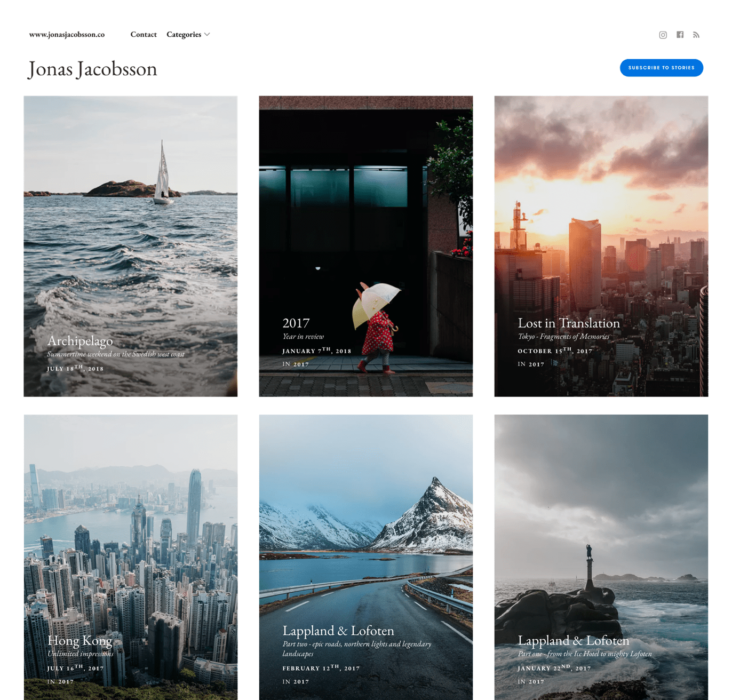The width and height of the screenshot is (732, 700).
Task: Click the RSS feed icon
Action: tap(696, 34)
